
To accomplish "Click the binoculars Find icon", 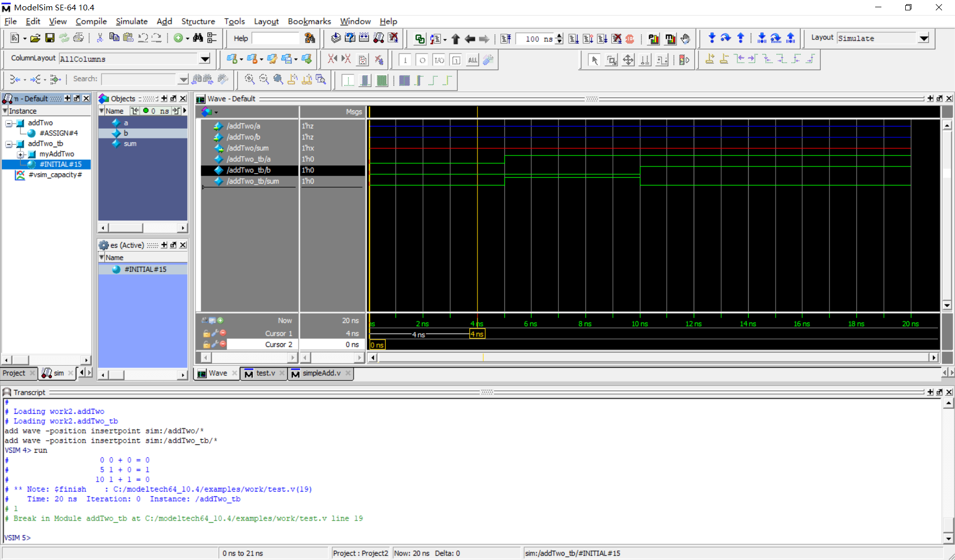I will click(x=198, y=38).
